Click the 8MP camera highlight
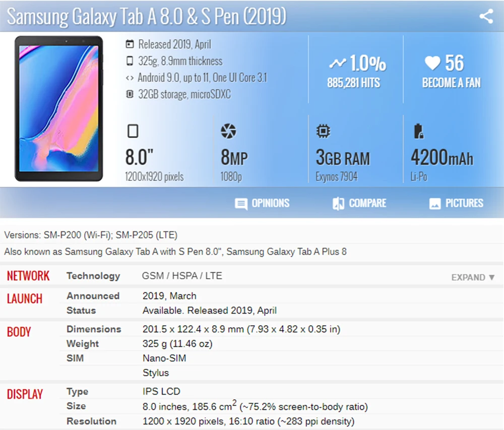 (234, 157)
